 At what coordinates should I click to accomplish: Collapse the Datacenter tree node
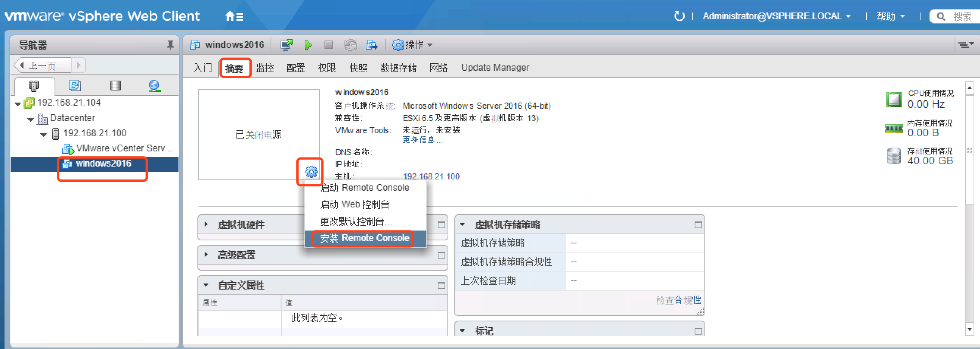tap(31, 119)
